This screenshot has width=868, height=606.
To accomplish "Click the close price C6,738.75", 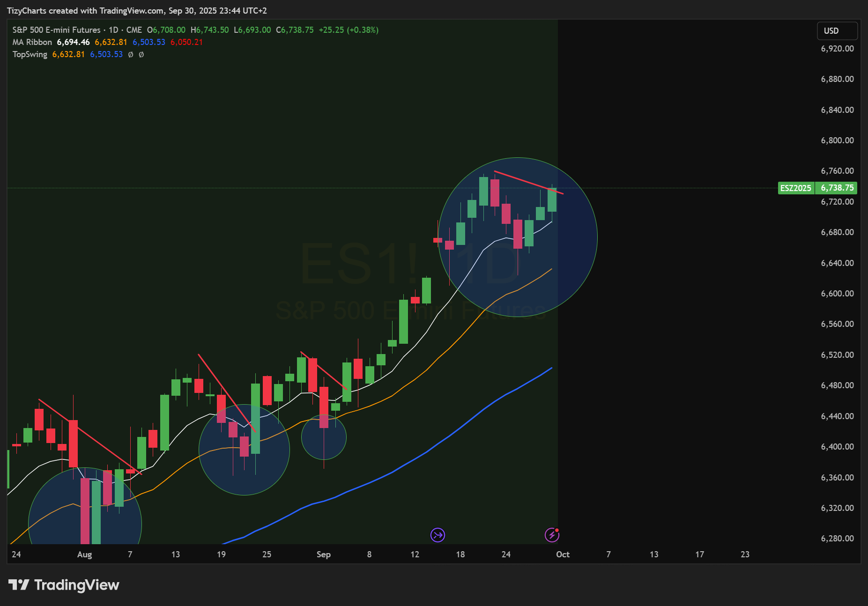I will tap(295, 30).
